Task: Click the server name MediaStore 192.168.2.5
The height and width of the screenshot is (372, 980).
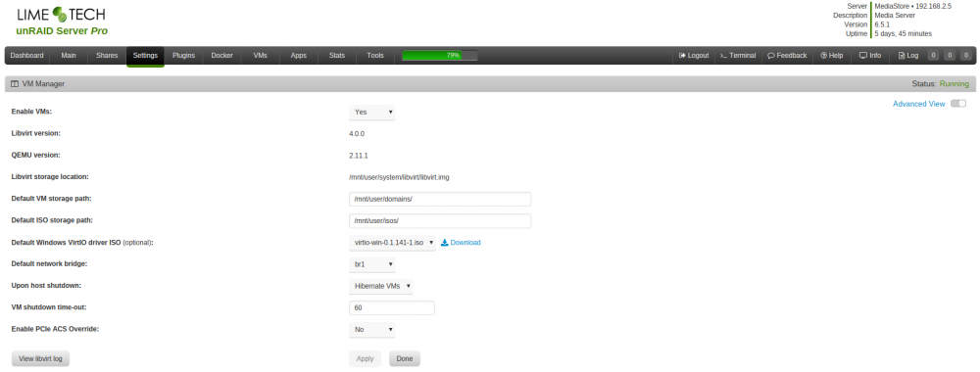Action: (912, 6)
